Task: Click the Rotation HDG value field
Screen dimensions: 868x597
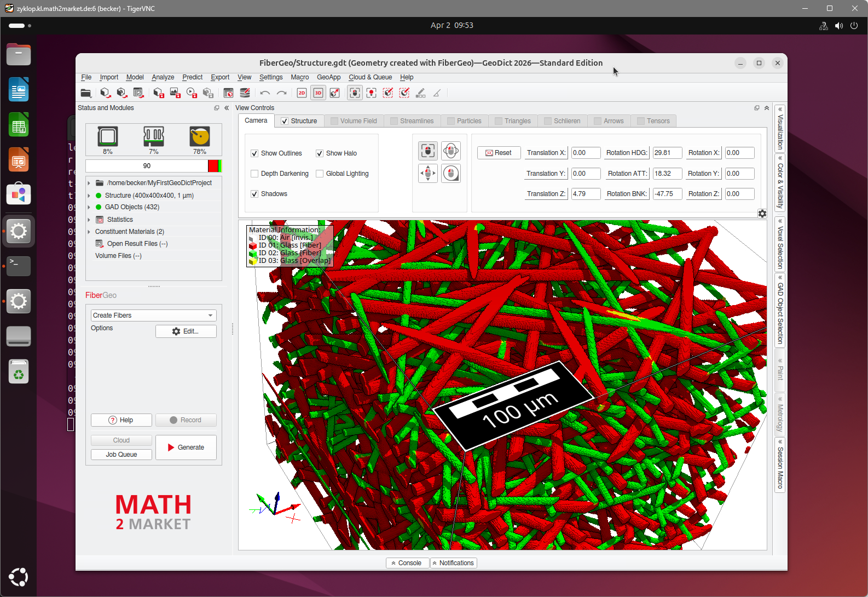Action: pos(668,153)
